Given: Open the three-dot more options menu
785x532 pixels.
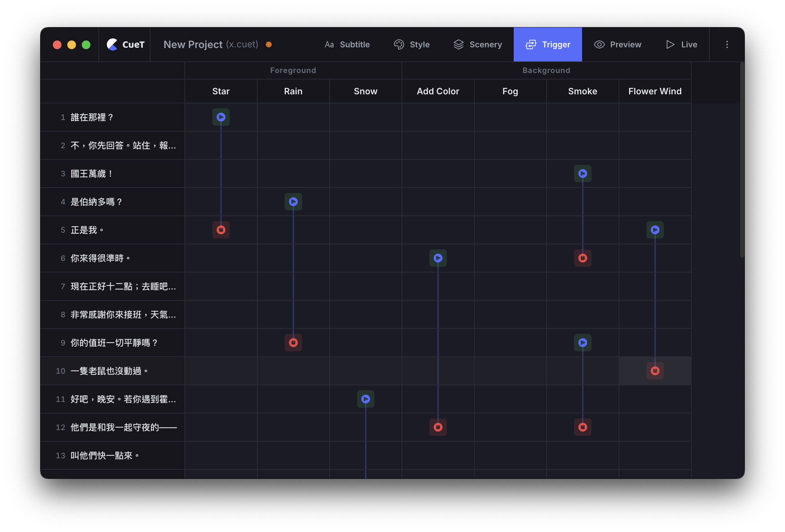Looking at the screenshot, I should tap(727, 44).
